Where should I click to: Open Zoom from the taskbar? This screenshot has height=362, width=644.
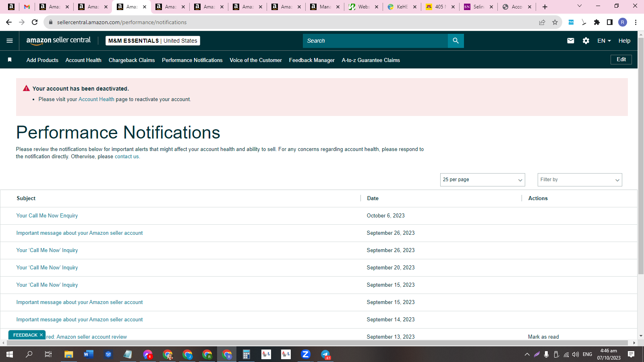click(305, 354)
